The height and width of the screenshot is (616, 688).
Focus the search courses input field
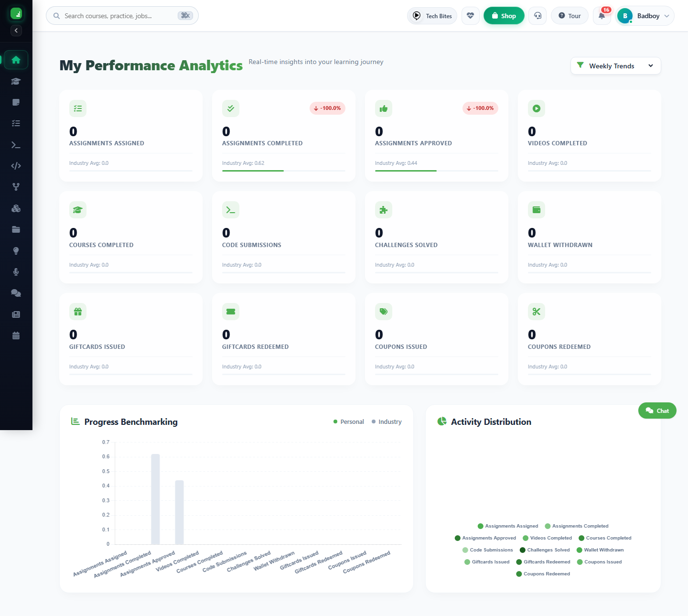pos(122,16)
